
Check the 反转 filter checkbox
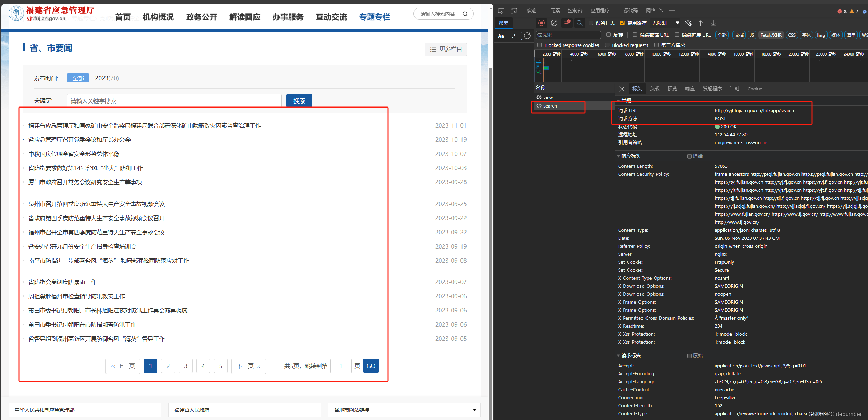tap(608, 35)
